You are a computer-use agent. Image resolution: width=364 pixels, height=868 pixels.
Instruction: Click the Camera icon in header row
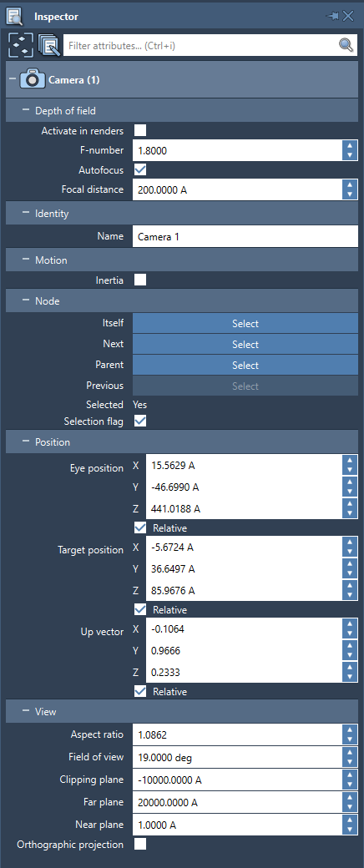(x=33, y=80)
